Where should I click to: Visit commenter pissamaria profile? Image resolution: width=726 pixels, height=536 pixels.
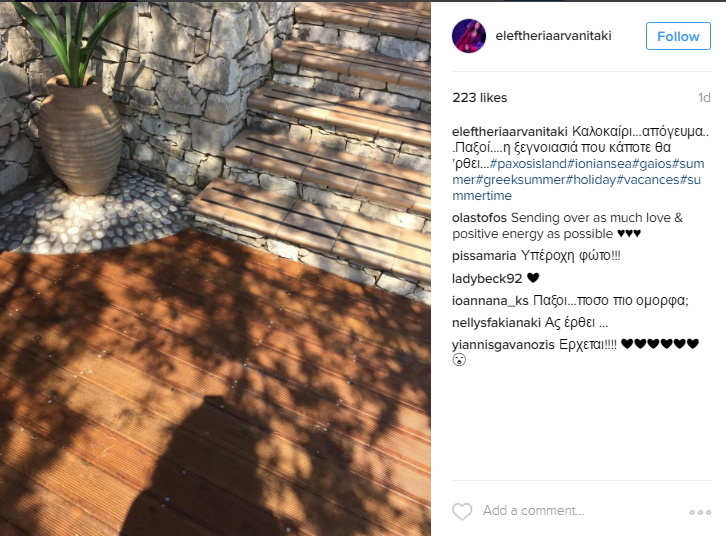click(484, 256)
